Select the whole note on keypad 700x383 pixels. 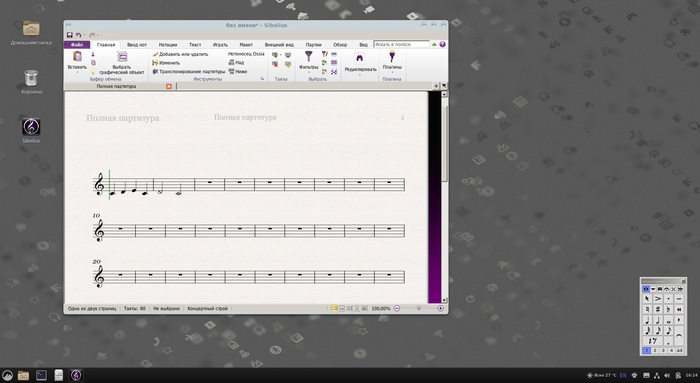coord(668,320)
